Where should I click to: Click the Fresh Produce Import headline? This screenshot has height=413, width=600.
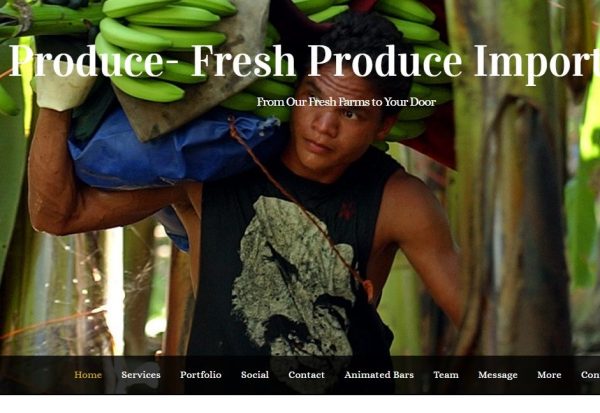pos(395,62)
